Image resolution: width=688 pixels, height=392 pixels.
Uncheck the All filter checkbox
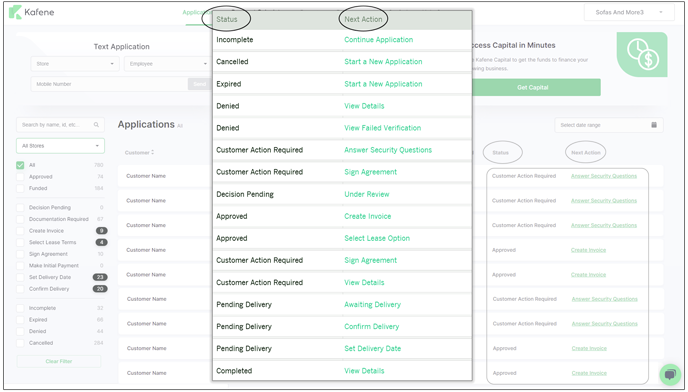click(20, 165)
